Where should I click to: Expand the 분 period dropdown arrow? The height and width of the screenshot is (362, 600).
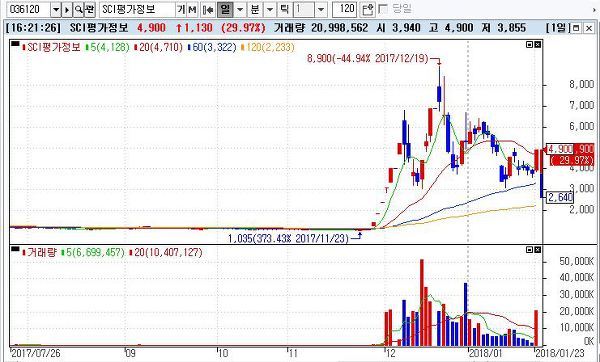coord(270,9)
